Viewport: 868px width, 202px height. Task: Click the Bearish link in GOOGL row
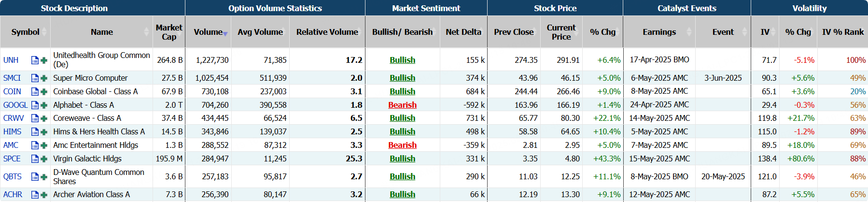pyautogui.click(x=402, y=105)
